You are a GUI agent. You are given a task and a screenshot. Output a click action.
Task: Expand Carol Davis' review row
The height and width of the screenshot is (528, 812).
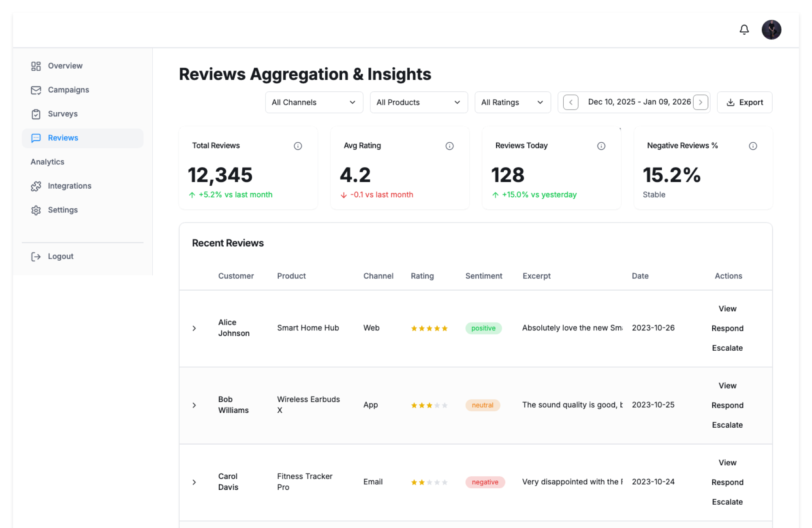tap(194, 482)
